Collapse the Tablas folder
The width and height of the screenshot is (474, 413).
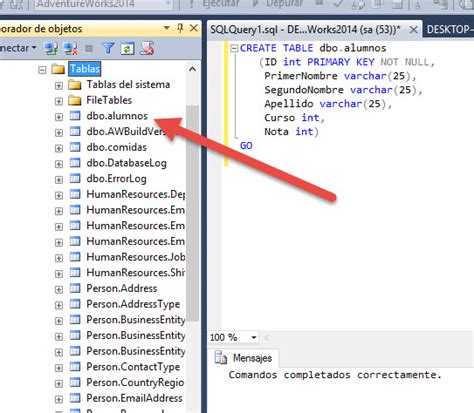pyautogui.click(x=42, y=70)
